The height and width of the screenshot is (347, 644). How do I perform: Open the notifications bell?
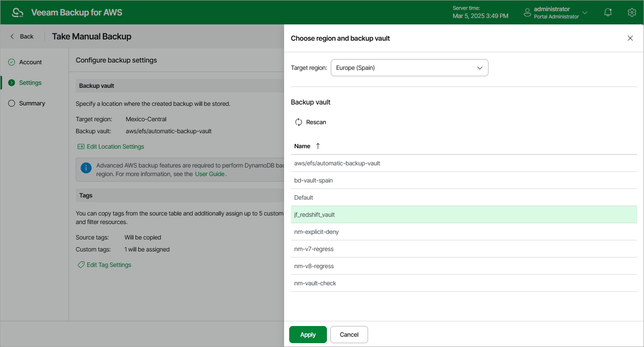tap(608, 12)
